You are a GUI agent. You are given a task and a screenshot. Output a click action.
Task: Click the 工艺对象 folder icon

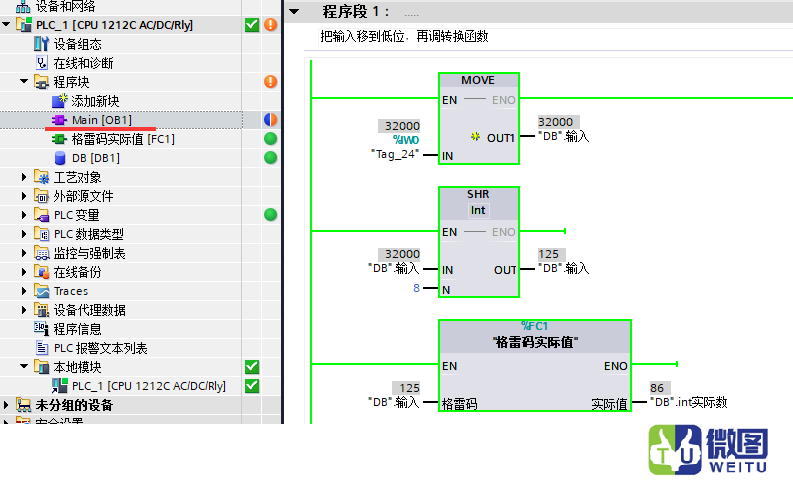click(x=41, y=177)
